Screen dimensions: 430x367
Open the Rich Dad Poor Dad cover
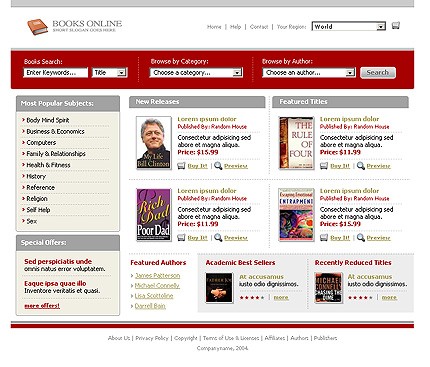tap(154, 215)
